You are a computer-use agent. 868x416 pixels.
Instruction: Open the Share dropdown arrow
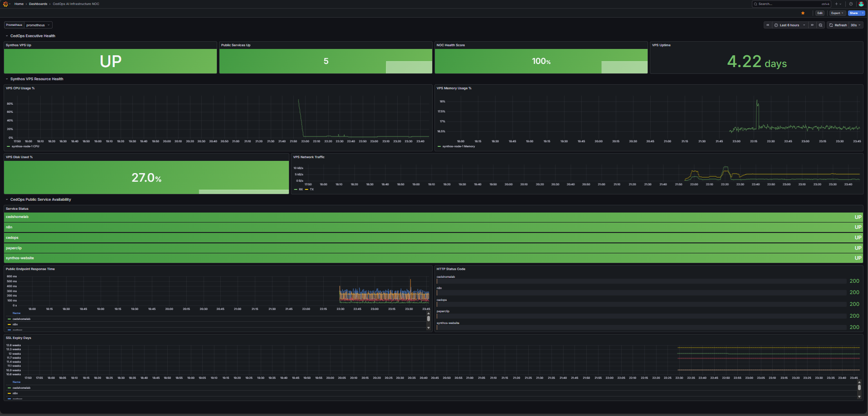pyautogui.click(x=863, y=13)
